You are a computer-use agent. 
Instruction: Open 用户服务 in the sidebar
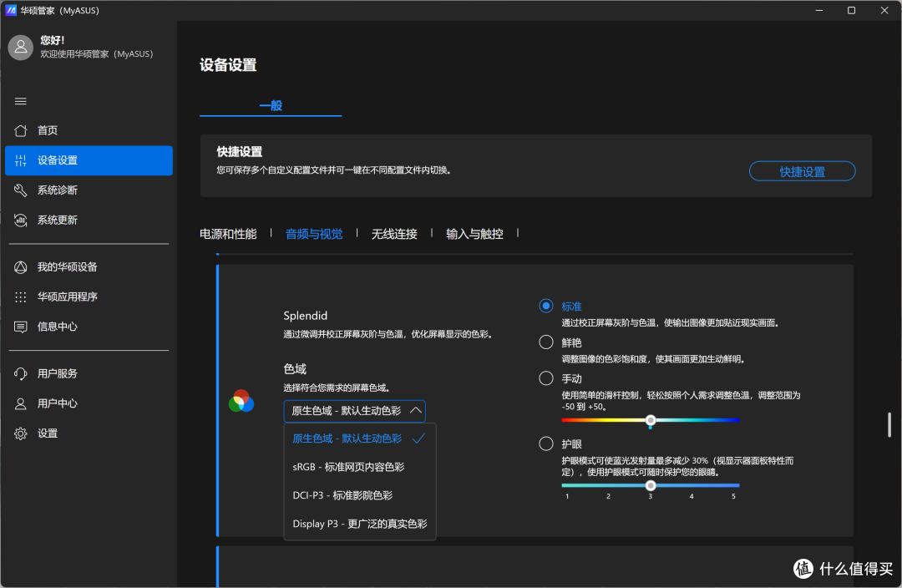89,374
